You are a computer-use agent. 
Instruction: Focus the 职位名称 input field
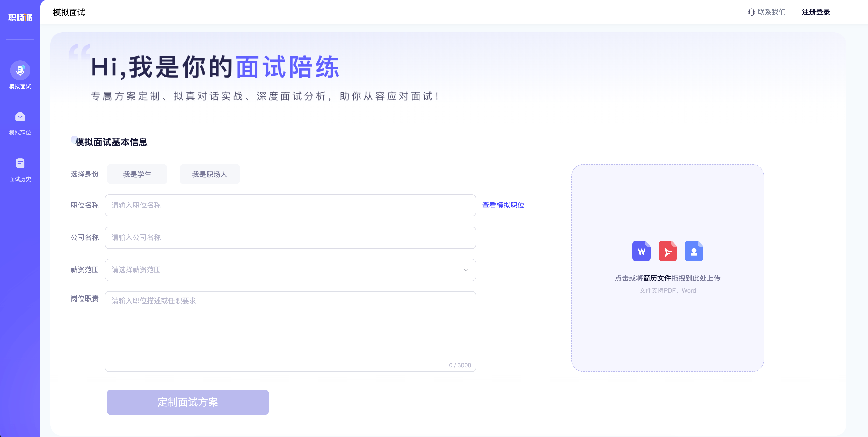pyautogui.click(x=290, y=205)
